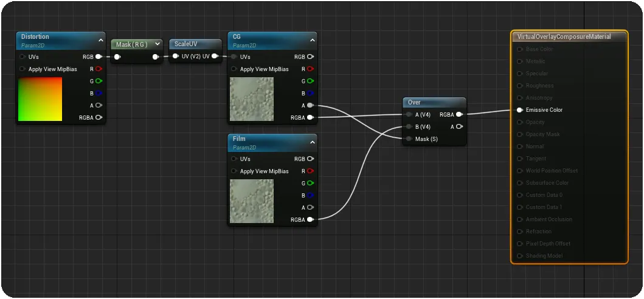
Task: Click the Distortion node green G pin
Action: (99, 81)
